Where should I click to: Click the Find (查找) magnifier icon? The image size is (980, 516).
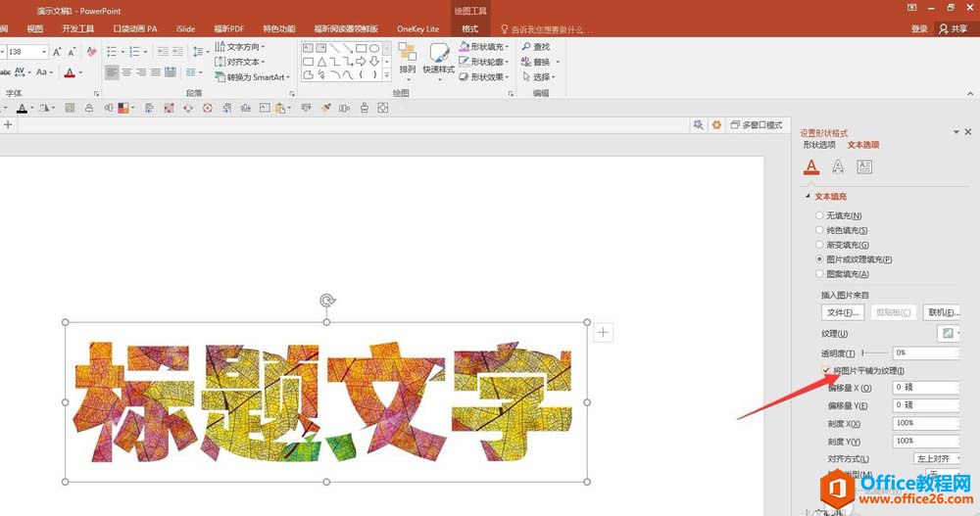[526, 47]
